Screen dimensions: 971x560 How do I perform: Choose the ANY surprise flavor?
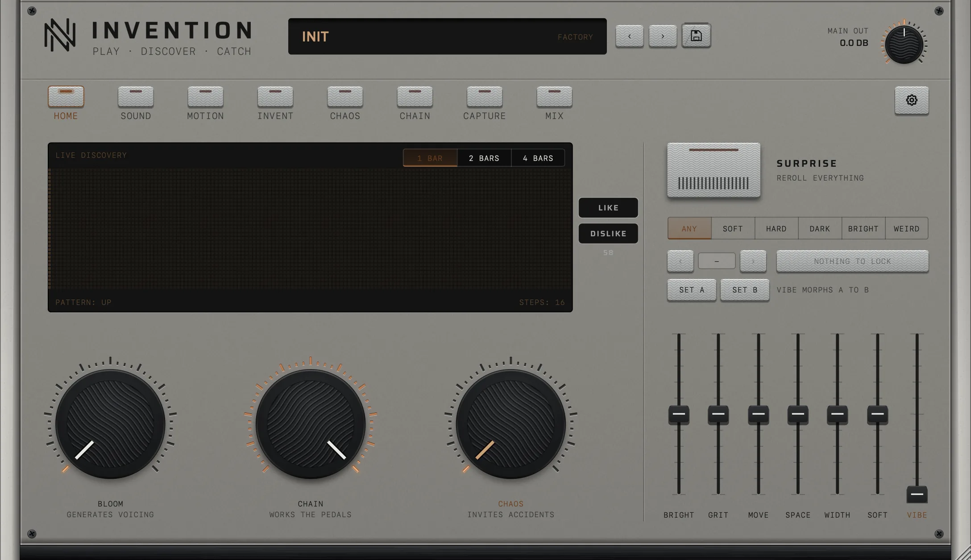point(689,228)
